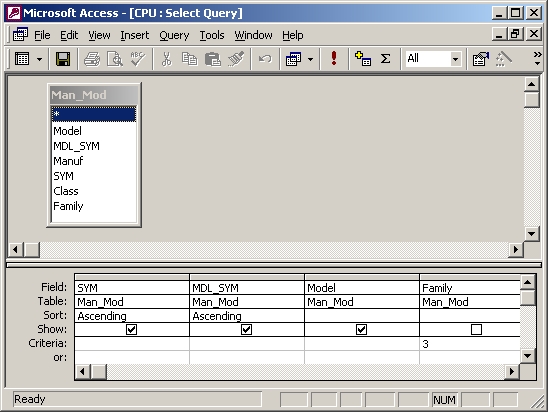This screenshot has height=412, width=548.
Task: Click the Query Type toolbar icon
Action: tap(293, 59)
